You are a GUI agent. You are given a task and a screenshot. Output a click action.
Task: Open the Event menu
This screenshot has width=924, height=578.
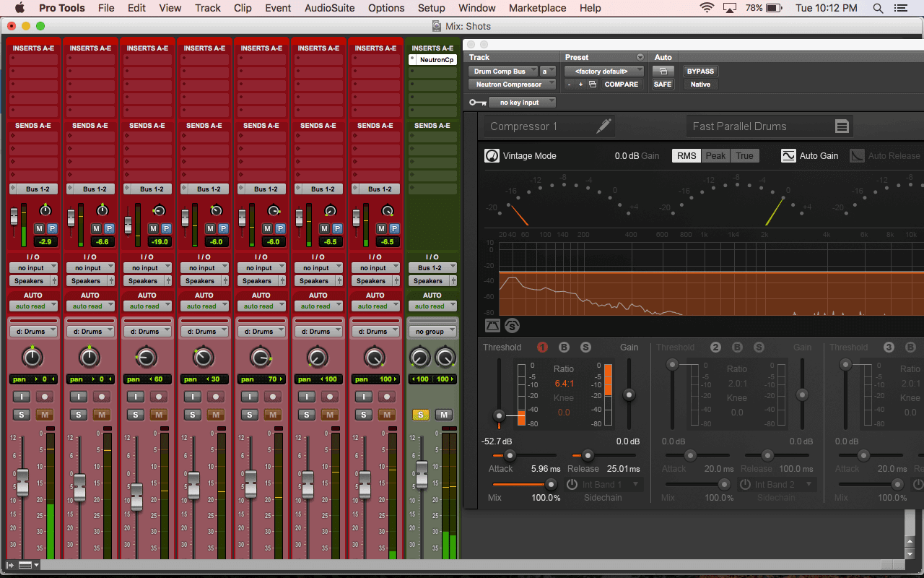[x=278, y=8]
